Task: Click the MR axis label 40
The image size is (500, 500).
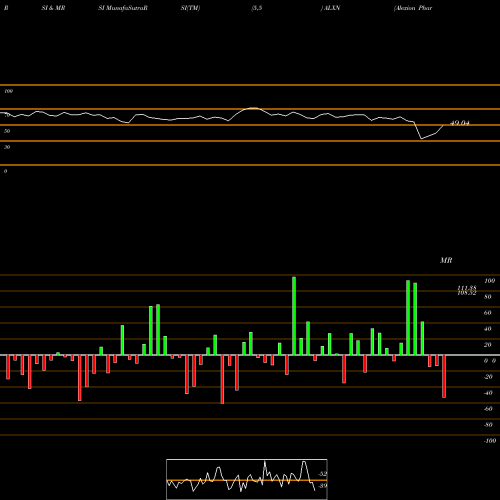Action: (x=488, y=329)
